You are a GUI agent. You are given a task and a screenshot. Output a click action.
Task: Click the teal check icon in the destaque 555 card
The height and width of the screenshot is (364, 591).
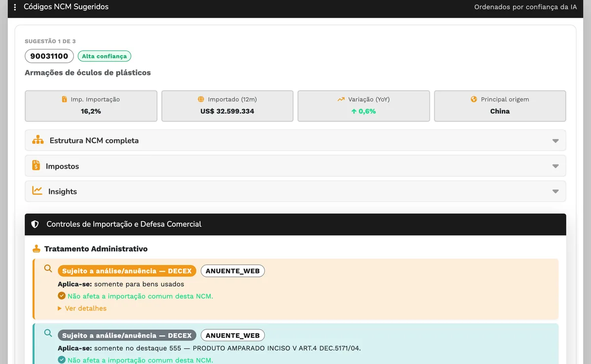tap(62, 360)
